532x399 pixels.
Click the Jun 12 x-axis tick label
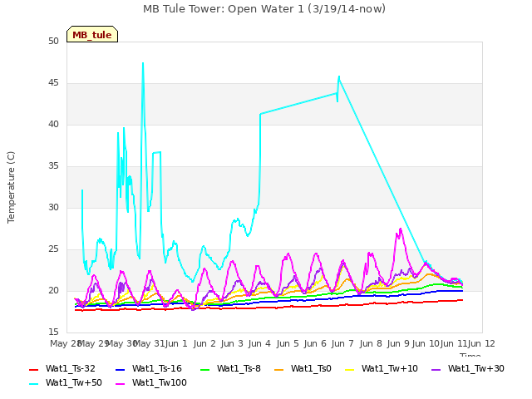point(481,343)
